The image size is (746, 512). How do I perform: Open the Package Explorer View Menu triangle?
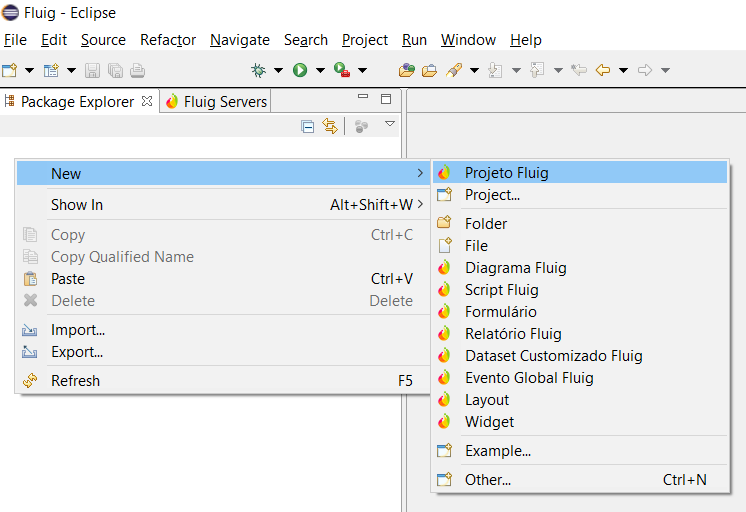(390, 125)
